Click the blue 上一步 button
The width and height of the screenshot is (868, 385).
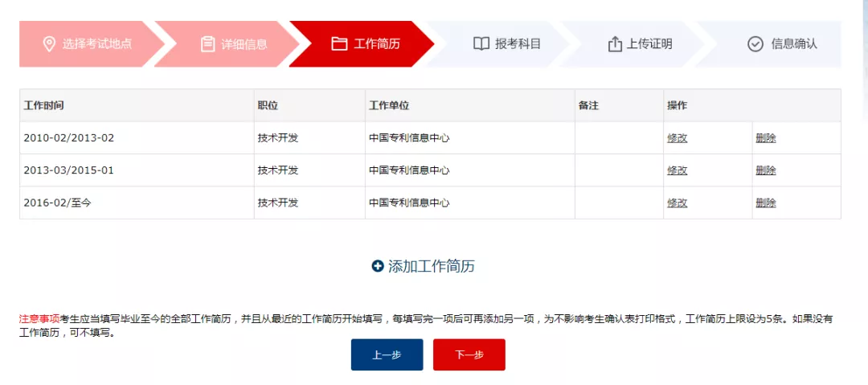(387, 354)
